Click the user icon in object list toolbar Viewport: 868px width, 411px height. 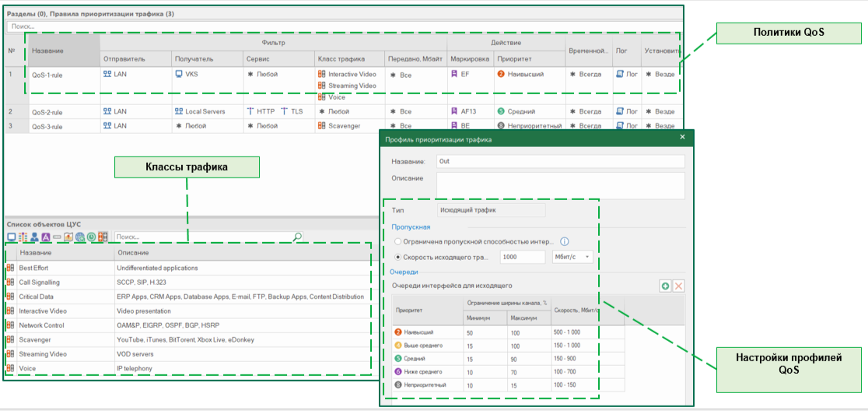click(34, 237)
